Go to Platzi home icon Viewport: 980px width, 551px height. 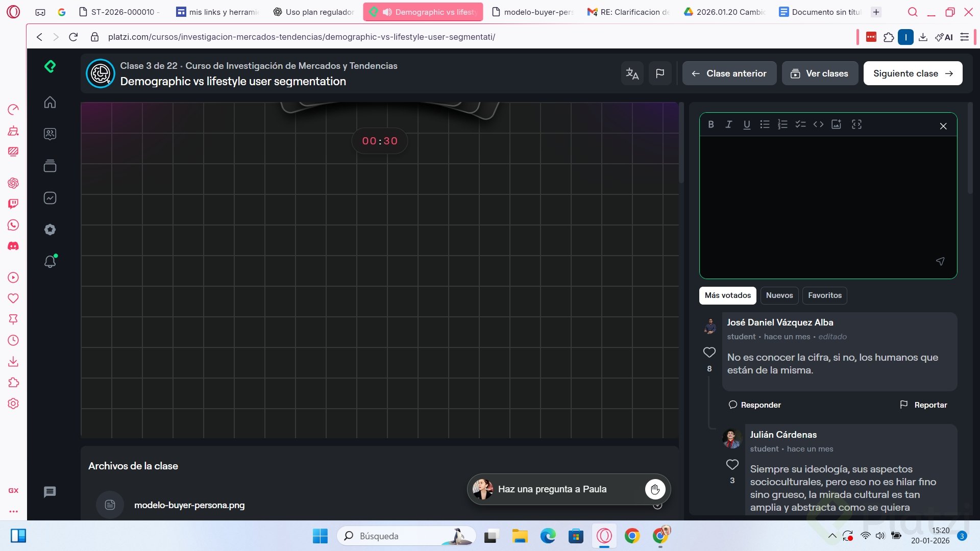pos(50,103)
